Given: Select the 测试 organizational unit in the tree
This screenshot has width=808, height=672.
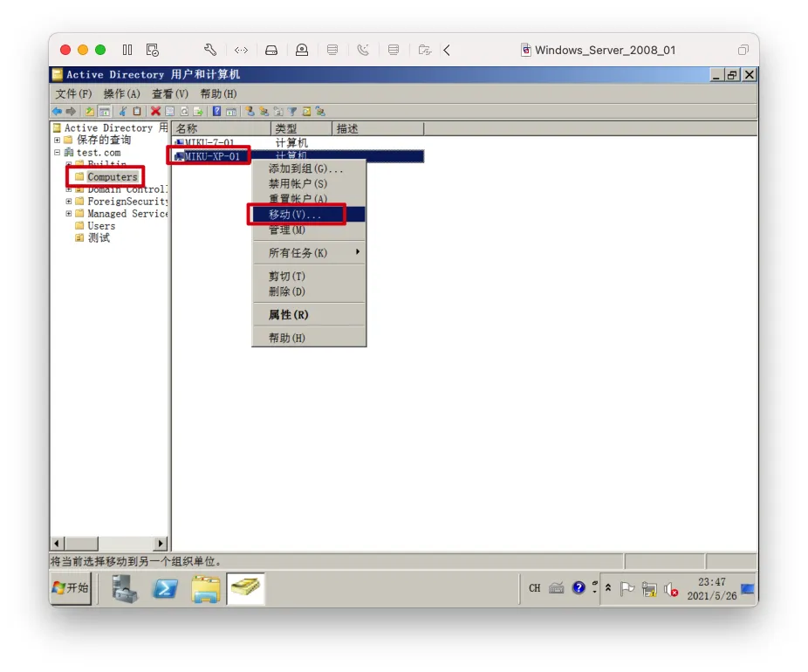Looking at the screenshot, I should click(x=99, y=237).
